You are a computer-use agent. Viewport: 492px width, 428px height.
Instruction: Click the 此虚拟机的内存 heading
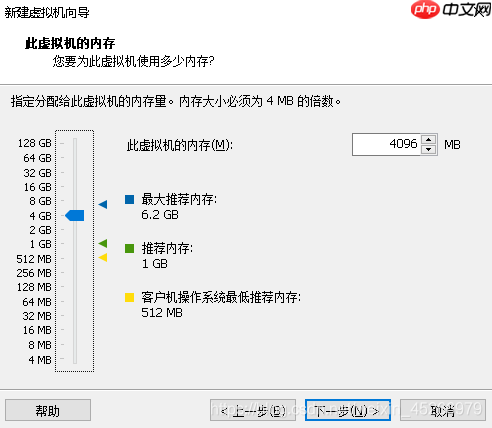(x=70, y=43)
